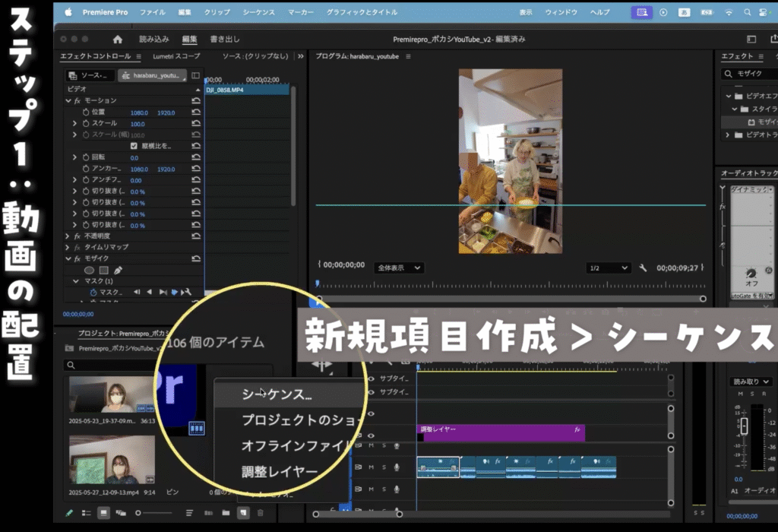Mute the audio track containing waveform clips
Image resolution: width=778 pixels, height=532 pixels.
coord(371,467)
